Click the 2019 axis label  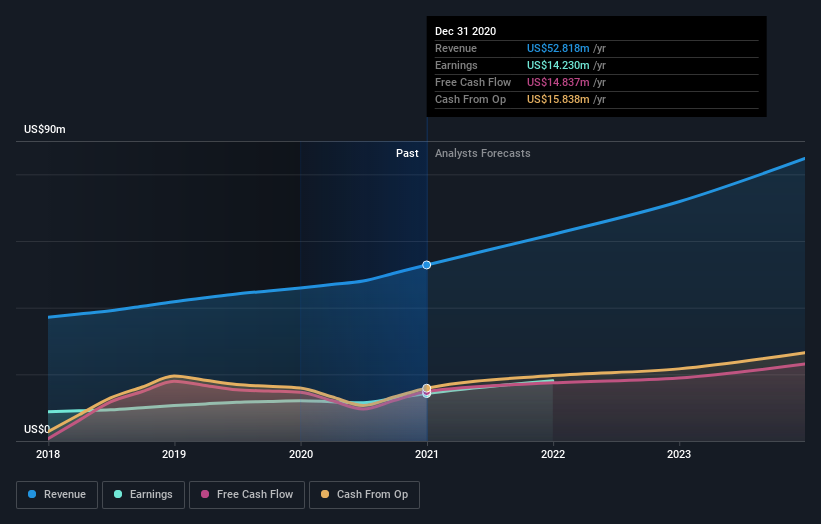tap(174, 454)
